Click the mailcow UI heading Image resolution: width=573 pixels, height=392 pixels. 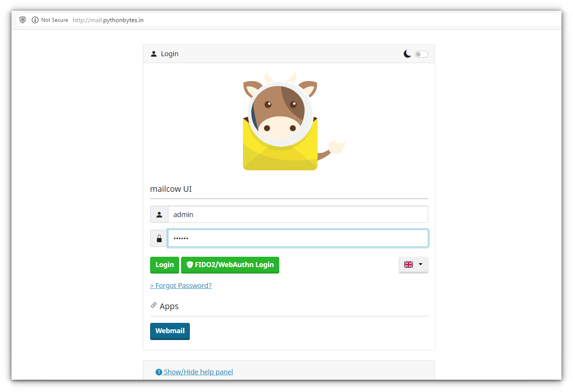coord(171,189)
